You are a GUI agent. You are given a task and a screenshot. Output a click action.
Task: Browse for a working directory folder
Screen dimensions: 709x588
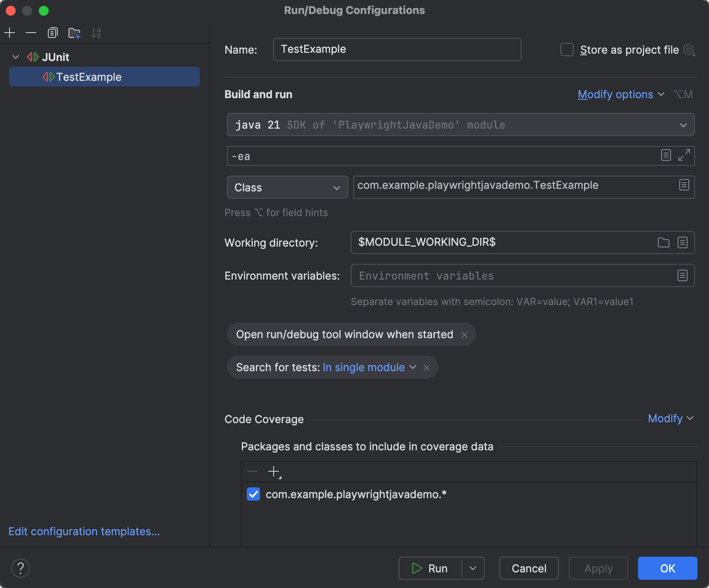[x=663, y=242]
